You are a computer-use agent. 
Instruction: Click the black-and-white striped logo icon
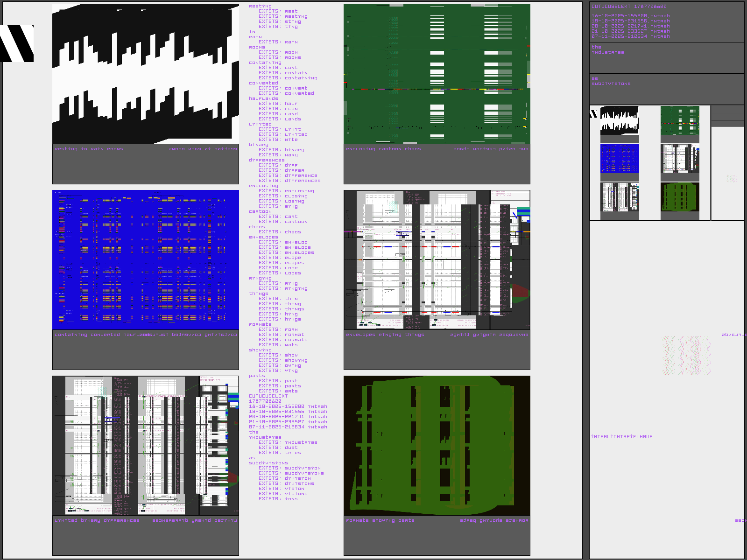[17, 43]
